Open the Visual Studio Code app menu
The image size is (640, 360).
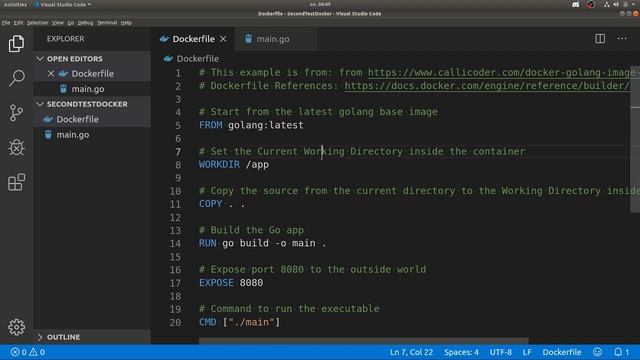click(x=63, y=4)
